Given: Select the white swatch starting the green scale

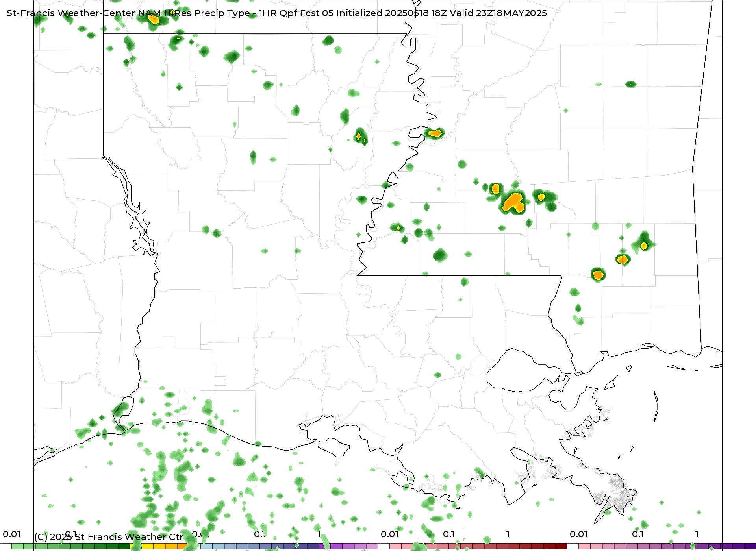Looking at the screenshot, I should point(6,546).
